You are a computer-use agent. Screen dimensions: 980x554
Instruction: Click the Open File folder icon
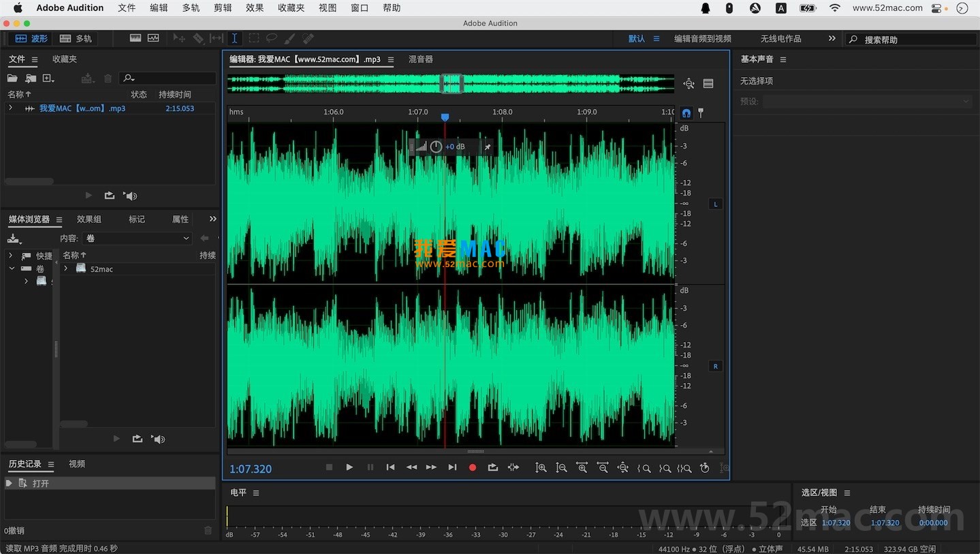(x=12, y=78)
